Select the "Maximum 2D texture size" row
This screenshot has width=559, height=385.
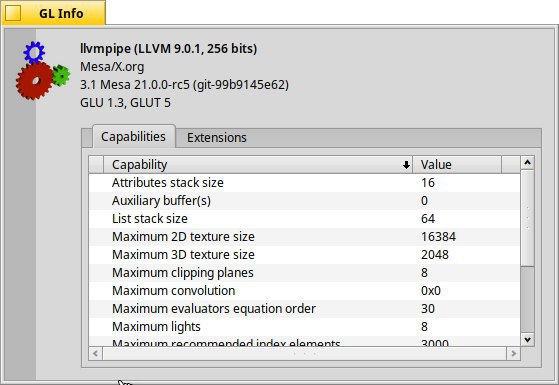click(x=304, y=237)
